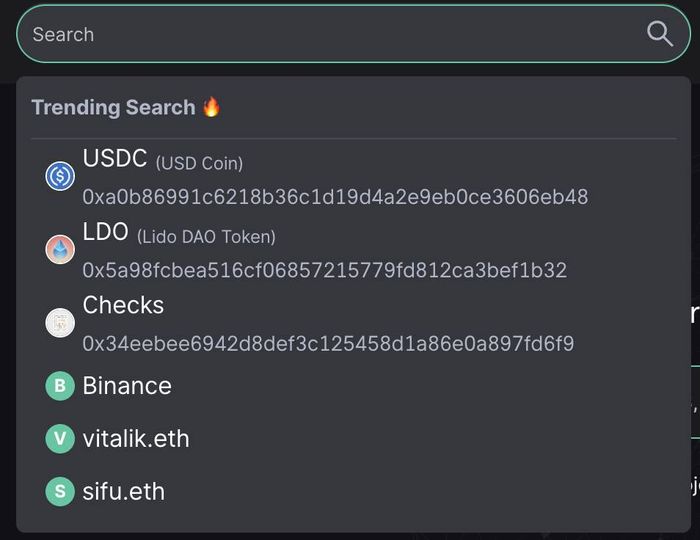Click the fire emoji beside Trending Search
The image size is (700, 540).
211,107
